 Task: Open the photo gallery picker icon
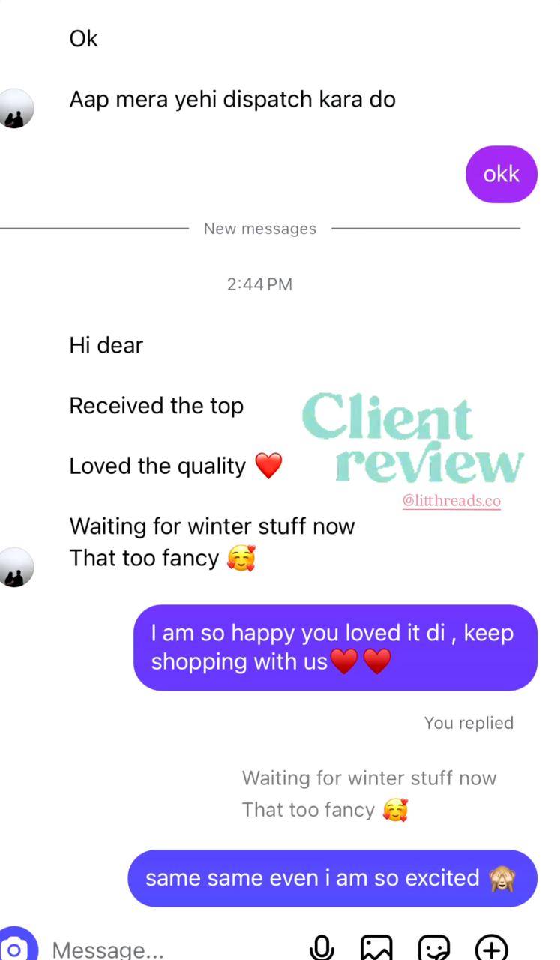[x=376, y=949]
